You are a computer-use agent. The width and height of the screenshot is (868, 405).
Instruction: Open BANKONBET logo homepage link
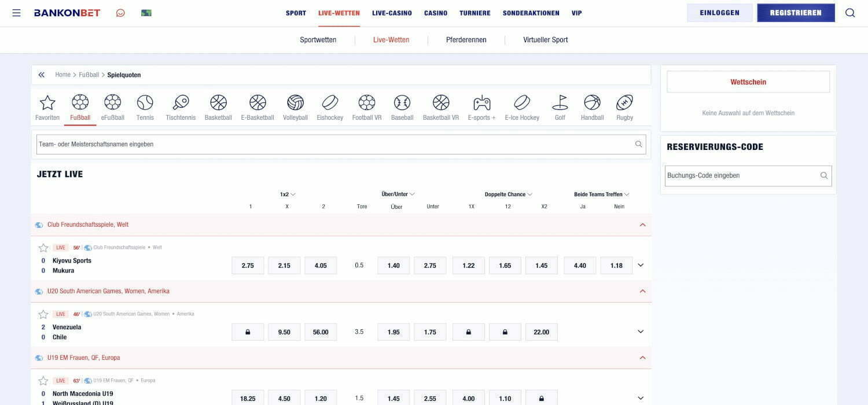(67, 13)
